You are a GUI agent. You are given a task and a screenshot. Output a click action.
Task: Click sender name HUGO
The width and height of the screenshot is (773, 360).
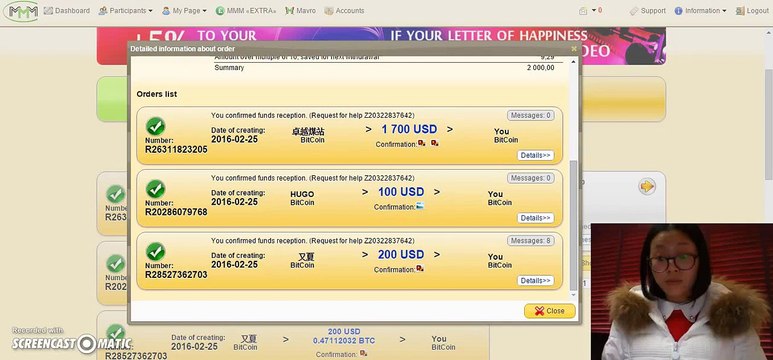click(x=302, y=194)
